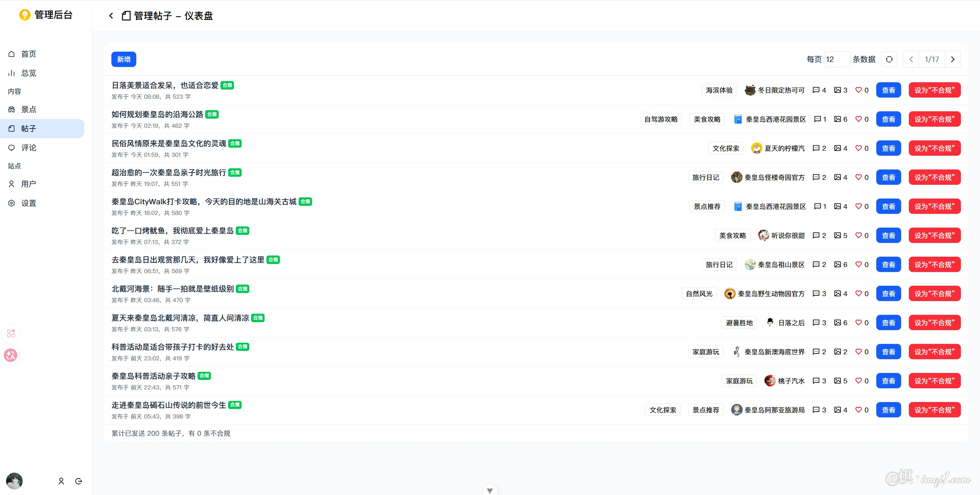Click the back arrow in the header
Image resolution: width=980 pixels, height=495 pixels.
pos(111,16)
